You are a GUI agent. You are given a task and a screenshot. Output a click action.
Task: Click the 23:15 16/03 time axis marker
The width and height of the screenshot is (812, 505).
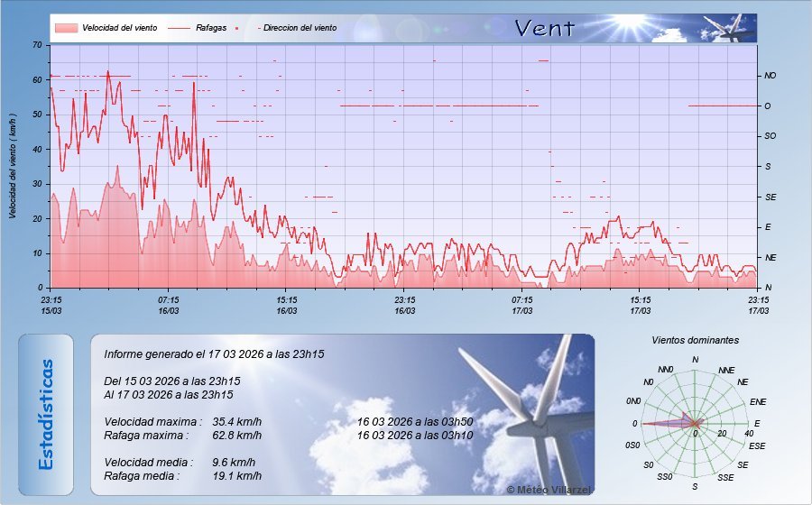pyautogui.click(x=404, y=305)
